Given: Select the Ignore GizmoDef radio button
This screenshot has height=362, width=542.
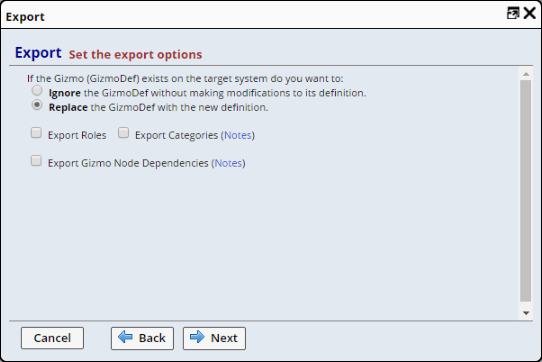Looking at the screenshot, I should pyautogui.click(x=37, y=91).
